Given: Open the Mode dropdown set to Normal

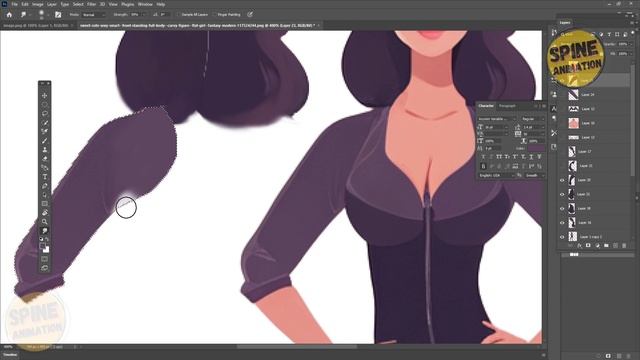Looking at the screenshot, I should click(93, 15).
